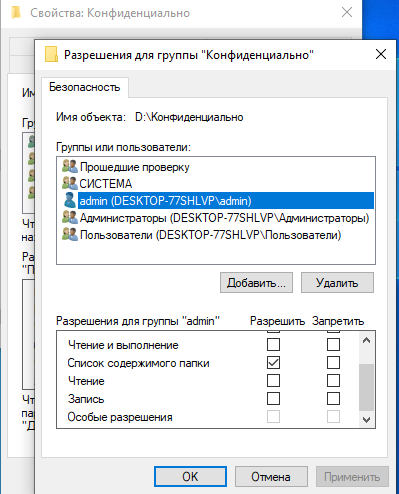Select admin (DESKTOP-77SHLVP\admin) entry
The width and height of the screenshot is (399, 494).
pos(226,201)
